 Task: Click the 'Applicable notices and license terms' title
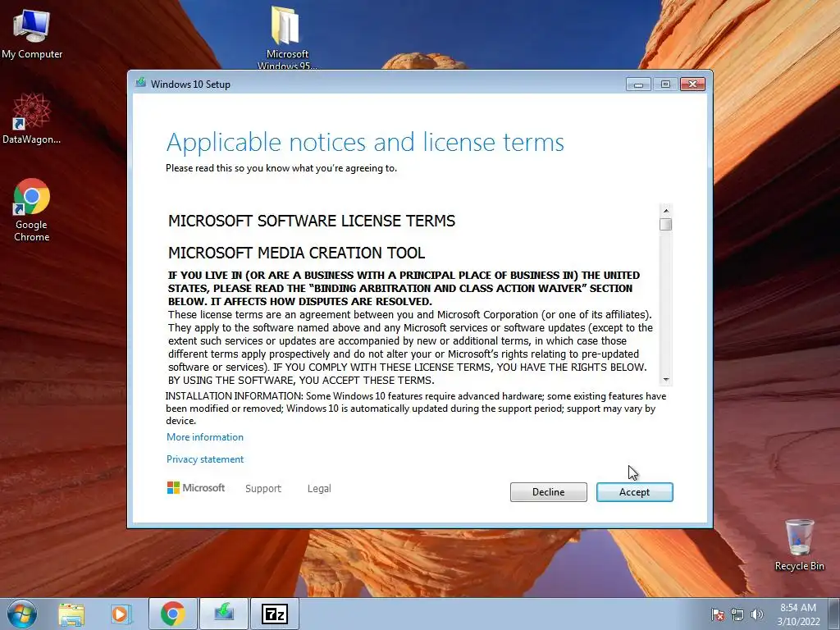[x=365, y=143]
